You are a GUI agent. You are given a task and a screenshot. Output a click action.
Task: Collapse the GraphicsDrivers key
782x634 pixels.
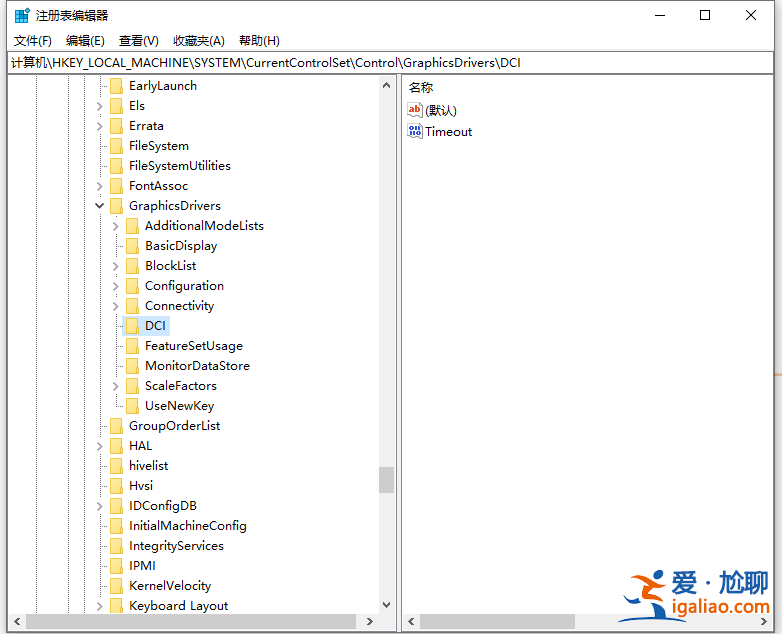[99, 206]
